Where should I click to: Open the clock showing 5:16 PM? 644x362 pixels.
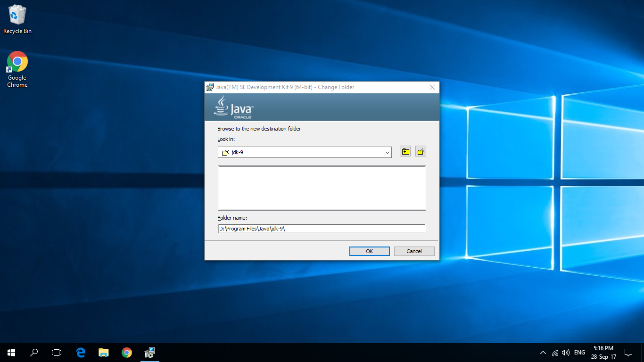click(x=603, y=353)
